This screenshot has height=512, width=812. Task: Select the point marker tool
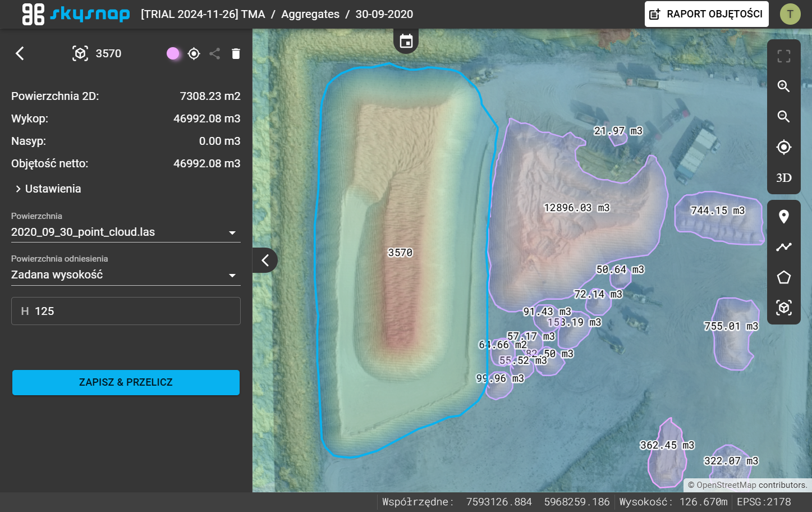tap(784, 216)
